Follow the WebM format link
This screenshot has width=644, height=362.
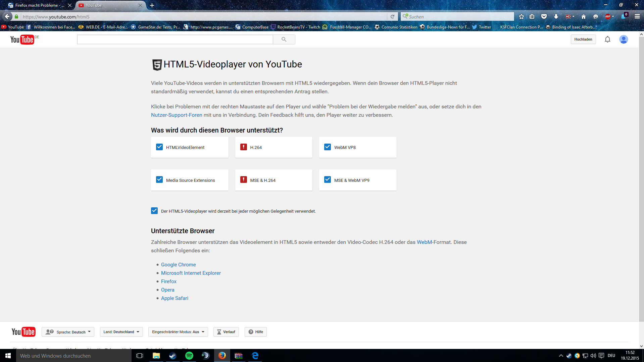[425, 242]
